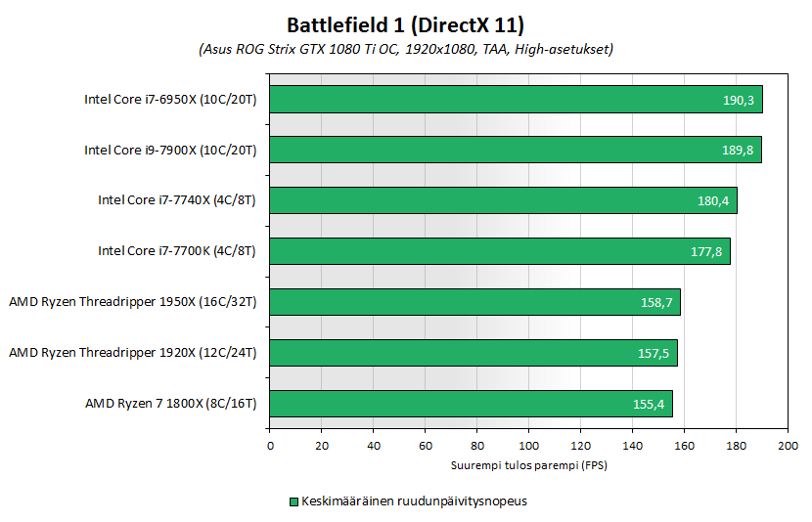Viewport: 812px width, 522px height.
Task: Click the 140 tick label on the axis
Action: pyautogui.click(x=632, y=446)
